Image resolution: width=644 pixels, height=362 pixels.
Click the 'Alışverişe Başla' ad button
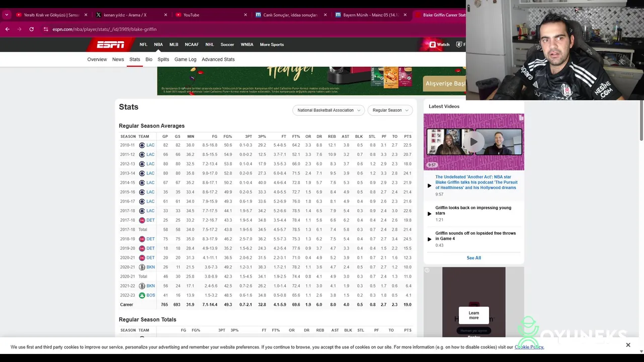coord(445,83)
